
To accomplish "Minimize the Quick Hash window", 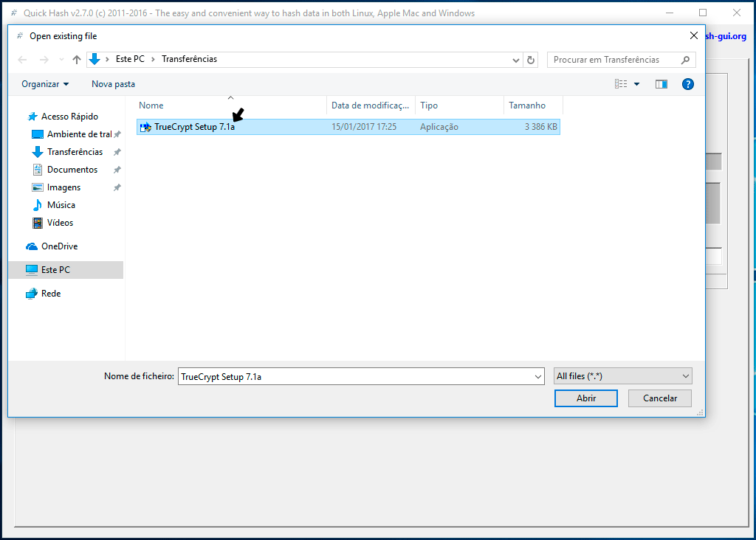I will (x=670, y=13).
